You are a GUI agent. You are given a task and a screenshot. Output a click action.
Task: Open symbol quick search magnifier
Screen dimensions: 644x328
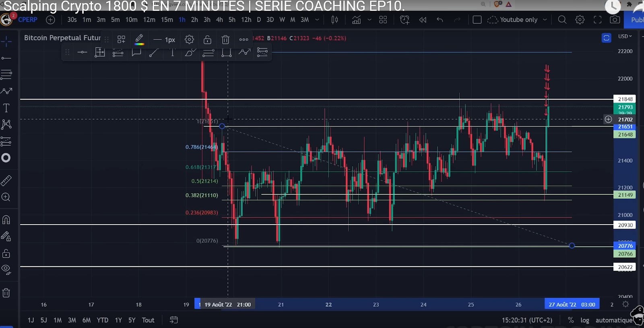click(x=562, y=20)
